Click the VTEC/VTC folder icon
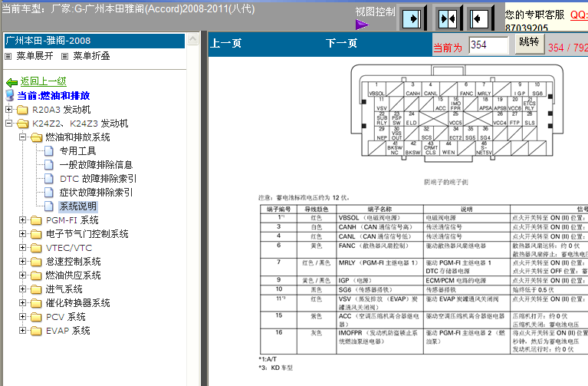This screenshot has width=588, height=386. click(36, 248)
